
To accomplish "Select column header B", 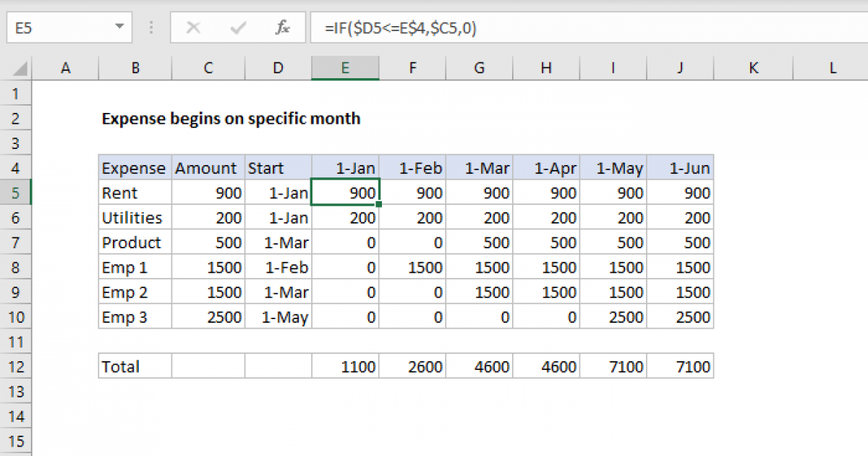I will [135, 67].
